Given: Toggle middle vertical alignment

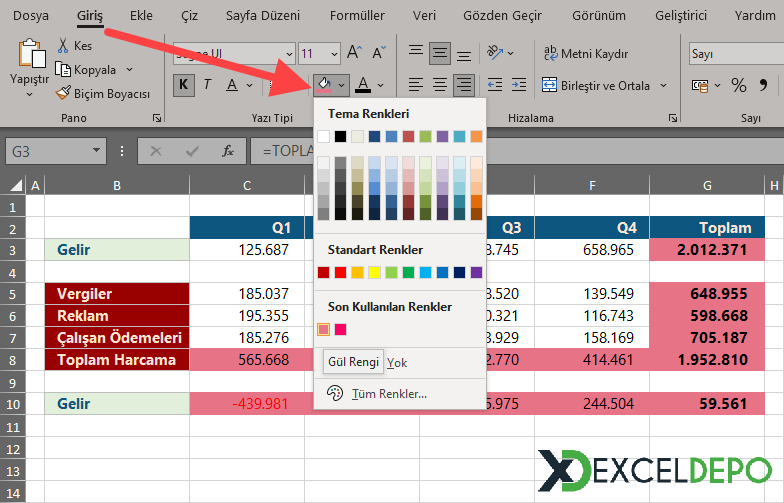Looking at the screenshot, I should click(x=440, y=52).
